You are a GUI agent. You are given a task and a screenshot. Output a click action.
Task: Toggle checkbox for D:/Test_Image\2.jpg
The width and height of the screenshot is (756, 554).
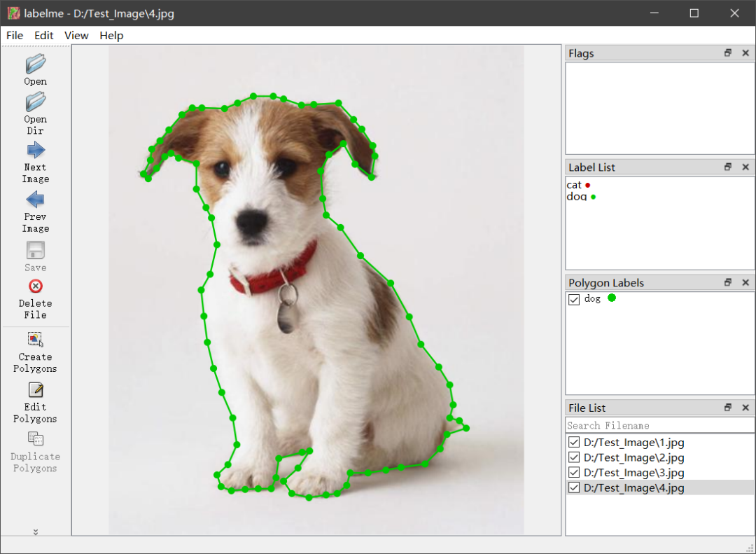[574, 457]
